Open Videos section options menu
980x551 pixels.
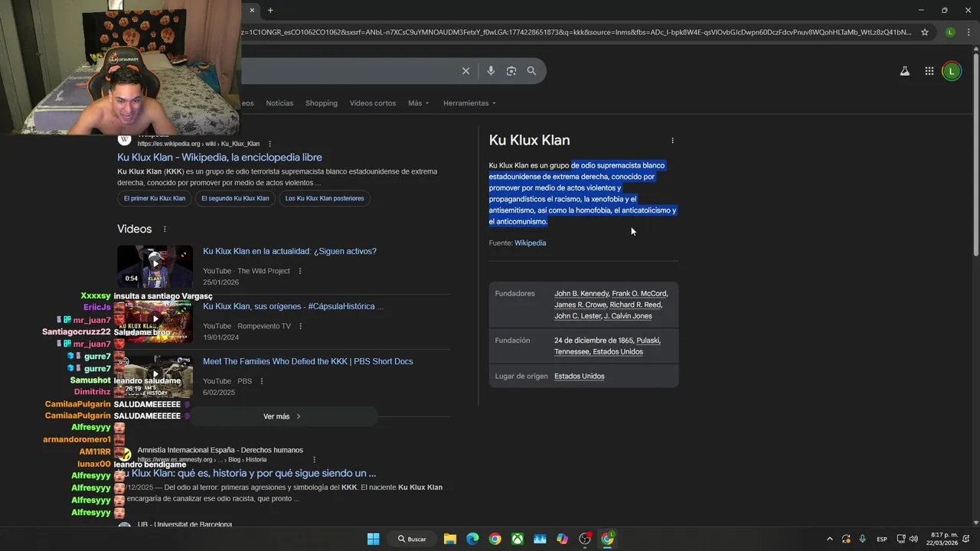pyautogui.click(x=164, y=229)
